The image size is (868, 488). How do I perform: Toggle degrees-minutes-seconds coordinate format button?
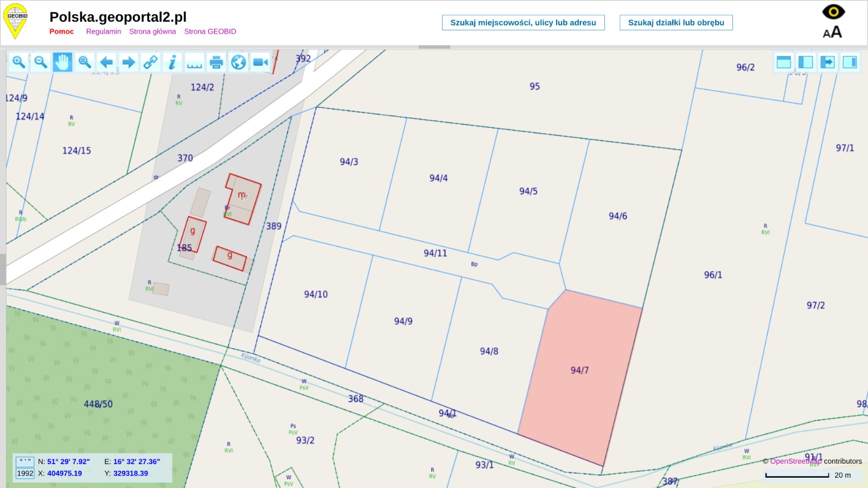coord(25,461)
